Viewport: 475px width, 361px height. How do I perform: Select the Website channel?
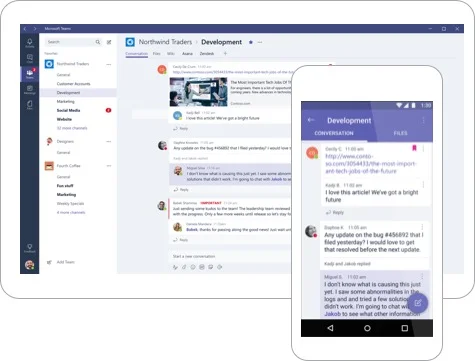64,119
